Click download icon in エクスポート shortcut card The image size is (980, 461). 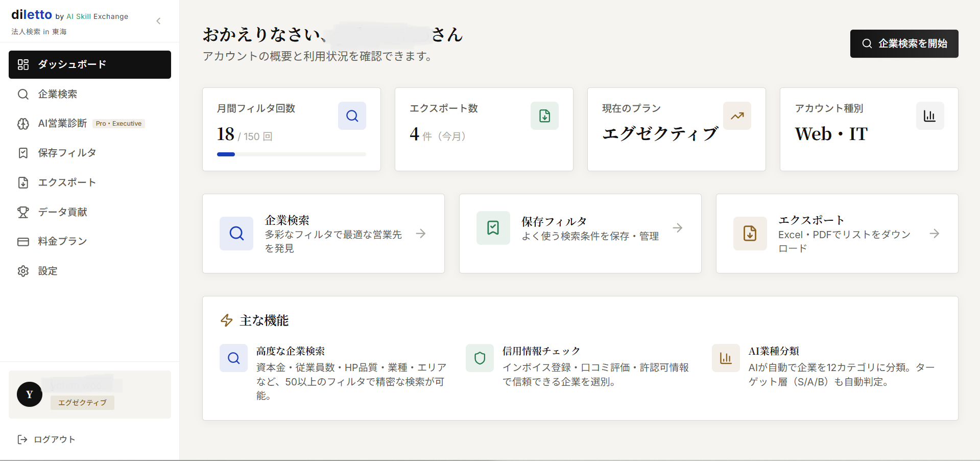pyautogui.click(x=750, y=234)
